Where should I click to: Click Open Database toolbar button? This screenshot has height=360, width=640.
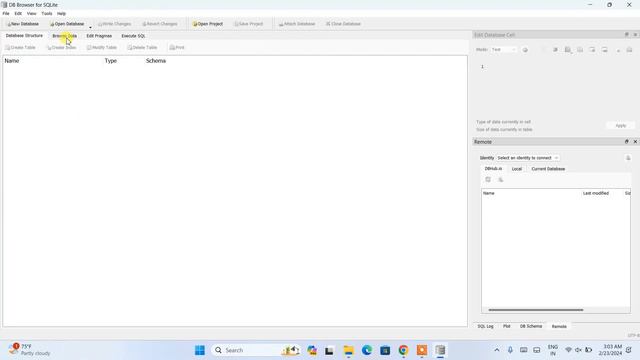point(67,24)
